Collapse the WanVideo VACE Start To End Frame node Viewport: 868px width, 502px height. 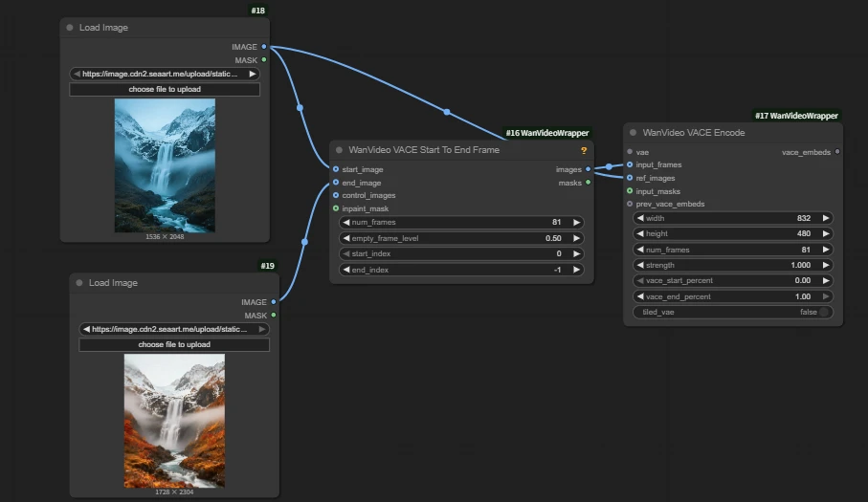point(338,150)
